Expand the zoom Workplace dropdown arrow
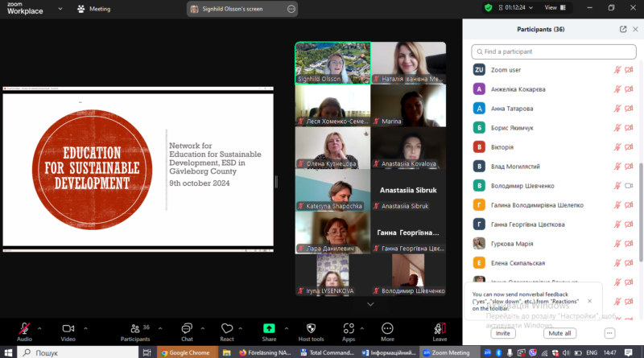Screen dimensions: 644x358 [x=60, y=9]
